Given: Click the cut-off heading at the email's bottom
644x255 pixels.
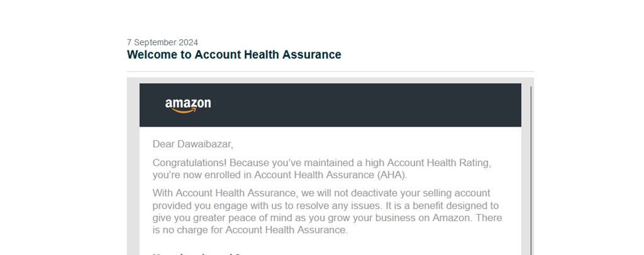Looking at the screenshot, I should 196,253.
